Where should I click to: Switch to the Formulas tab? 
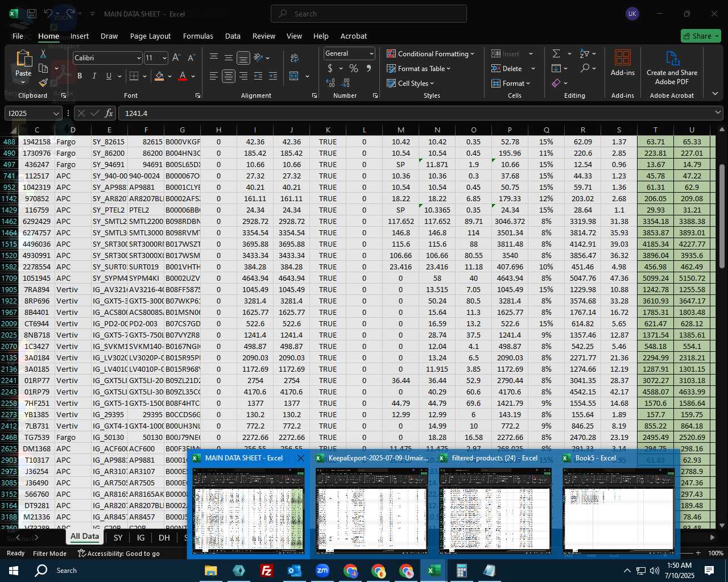point(198,36)
